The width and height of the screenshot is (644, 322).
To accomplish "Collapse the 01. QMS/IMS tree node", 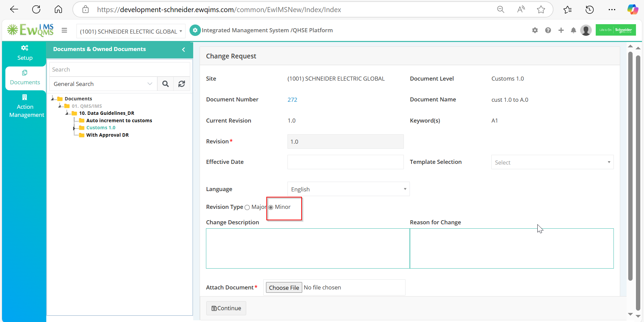I will 60,106.
